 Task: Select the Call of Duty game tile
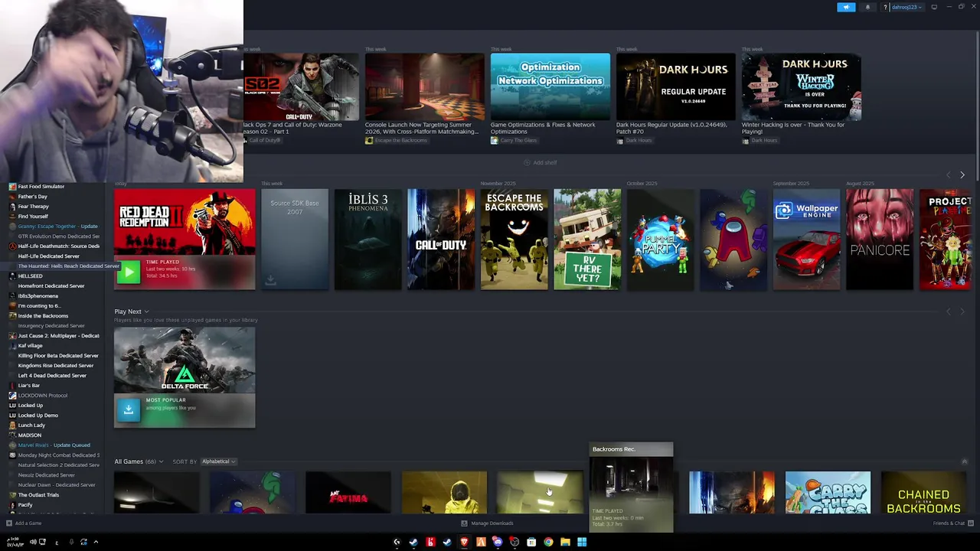pos(441,240)
